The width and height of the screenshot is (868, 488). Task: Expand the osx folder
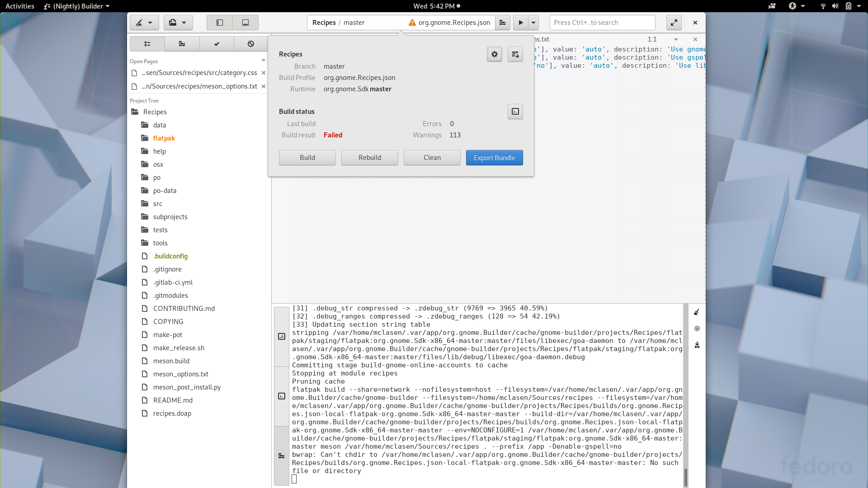(x=158, y=164)
